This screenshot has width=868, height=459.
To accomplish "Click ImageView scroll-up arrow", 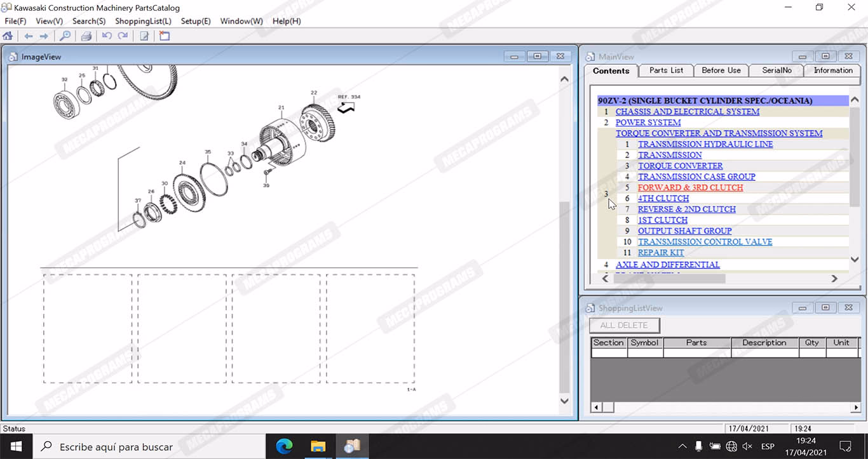I will (564, 79).
